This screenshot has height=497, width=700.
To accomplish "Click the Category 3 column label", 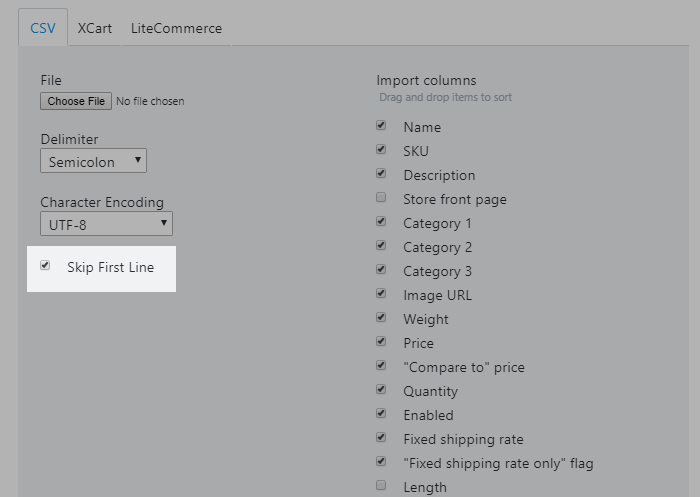I will pos(437,271).
